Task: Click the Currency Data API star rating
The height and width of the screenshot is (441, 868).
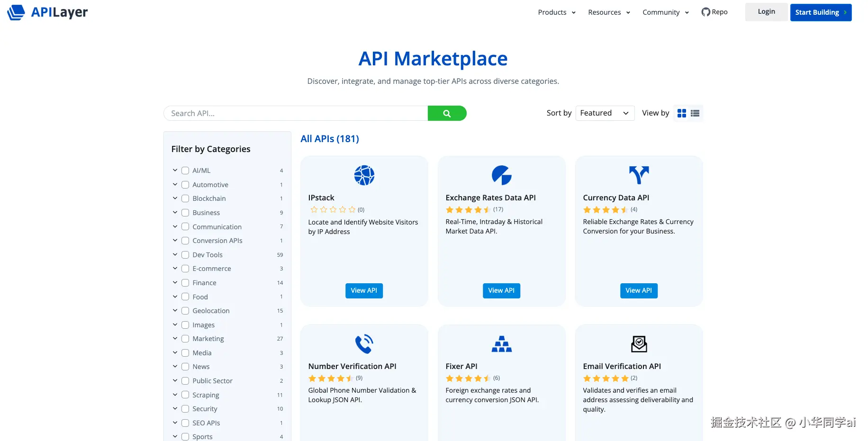Action: click(606, 209)
